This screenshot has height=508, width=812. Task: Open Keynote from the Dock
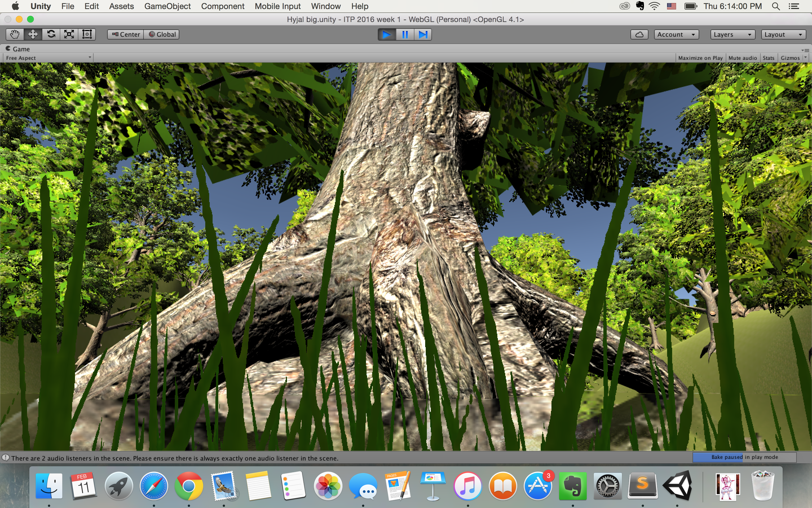(433, 486)
